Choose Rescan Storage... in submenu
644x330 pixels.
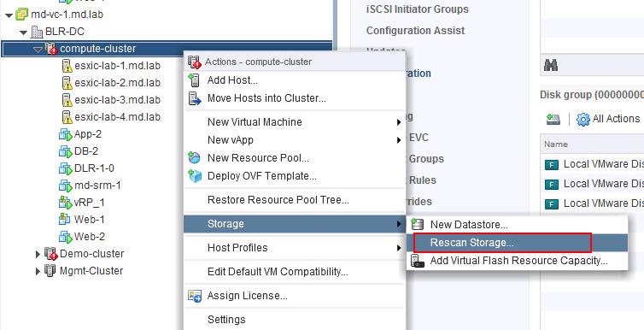pyautogui.click(x=518, y=243)
